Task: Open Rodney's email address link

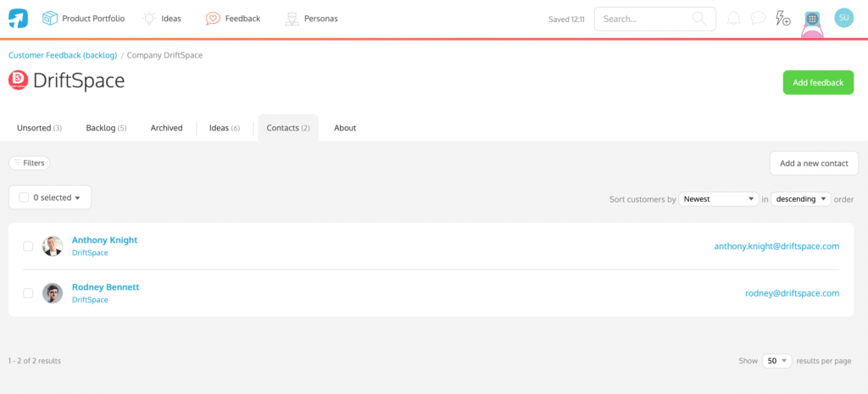Action: (792, 293)
